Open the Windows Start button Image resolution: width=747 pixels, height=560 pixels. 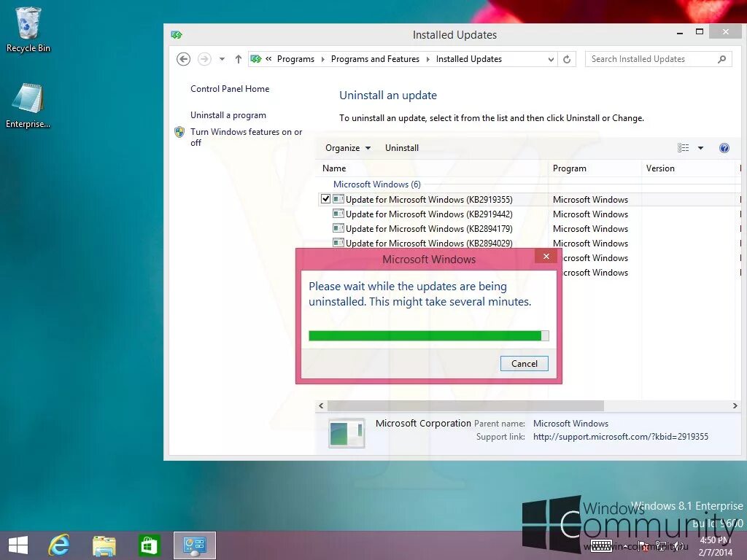18,545
